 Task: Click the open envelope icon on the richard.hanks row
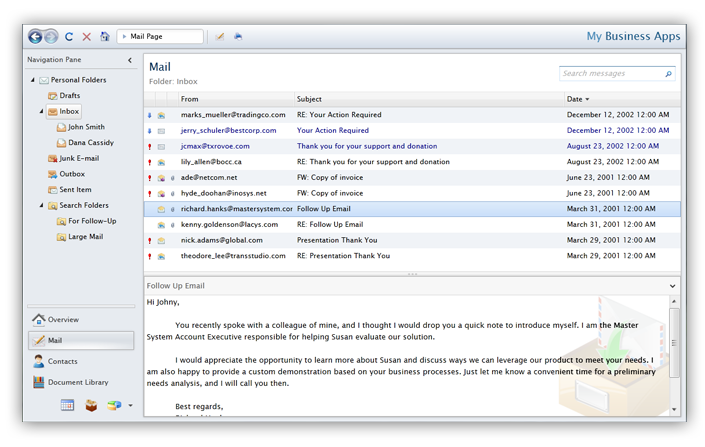click(x=161, y=209)
